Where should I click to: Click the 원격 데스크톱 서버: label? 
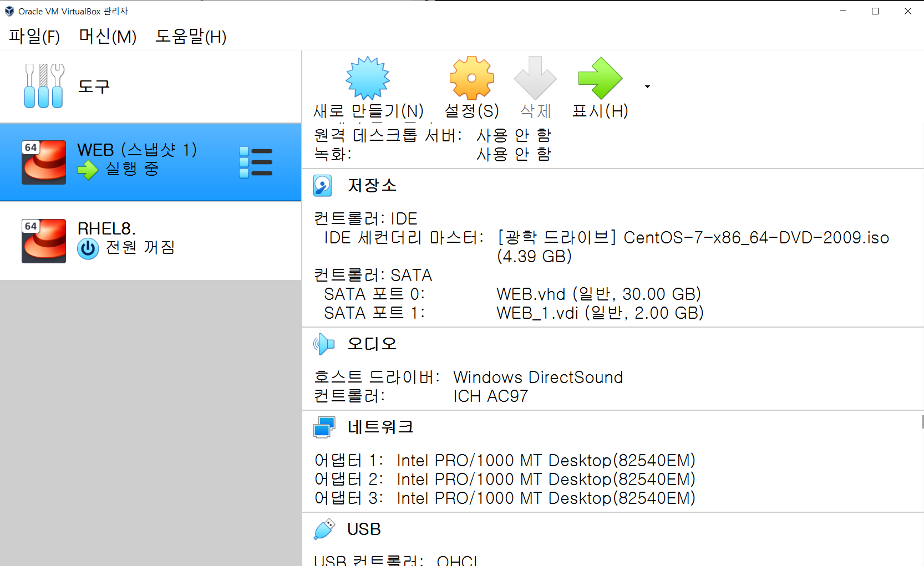[x=388, y=135]
